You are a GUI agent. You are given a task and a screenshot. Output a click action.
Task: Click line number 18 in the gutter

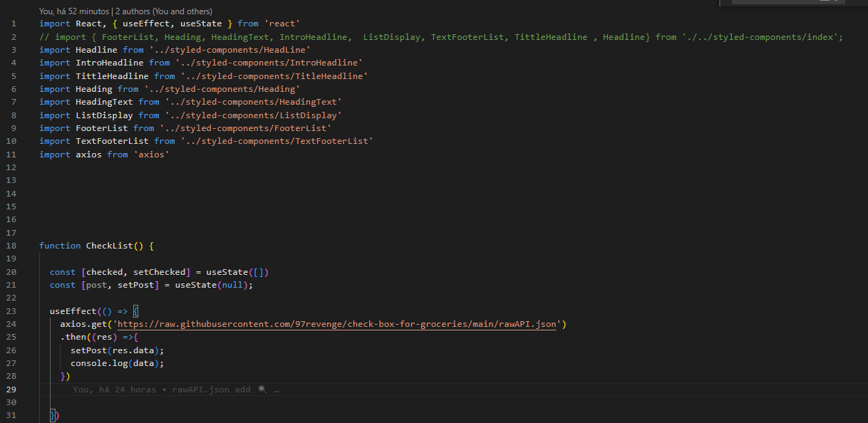pyautogui.click(x=11, y=246)
